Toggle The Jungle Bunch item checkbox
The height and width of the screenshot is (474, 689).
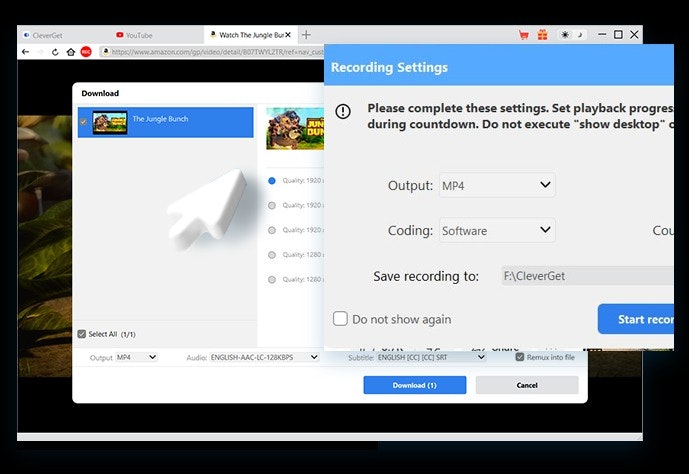83,122
